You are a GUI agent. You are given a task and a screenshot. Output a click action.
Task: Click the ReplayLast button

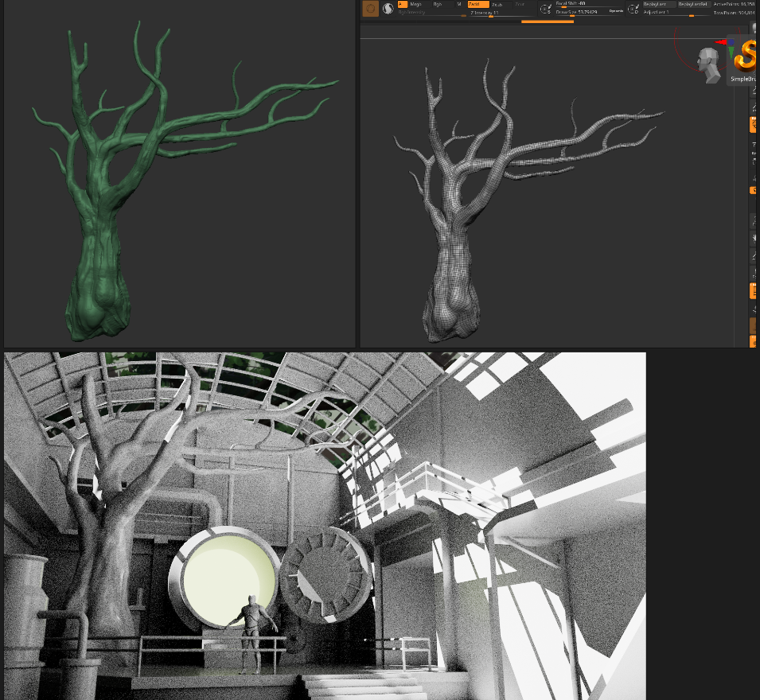658,4
